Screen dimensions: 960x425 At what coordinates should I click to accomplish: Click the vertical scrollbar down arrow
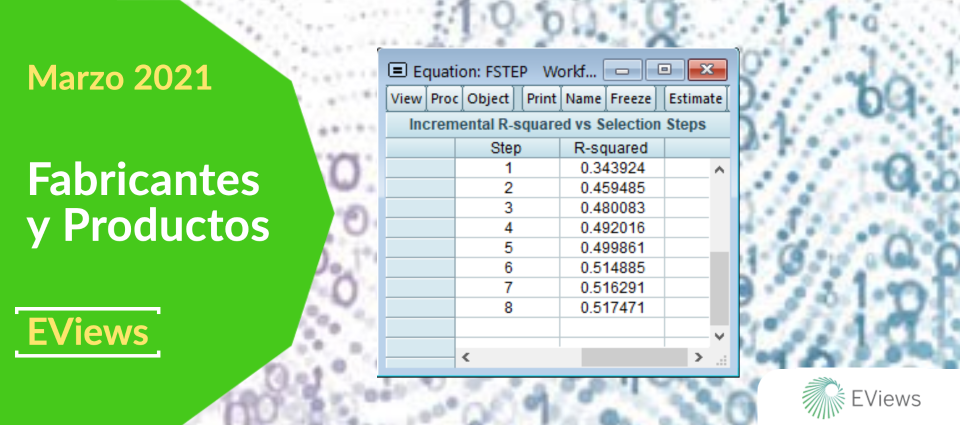pos(719,336)
